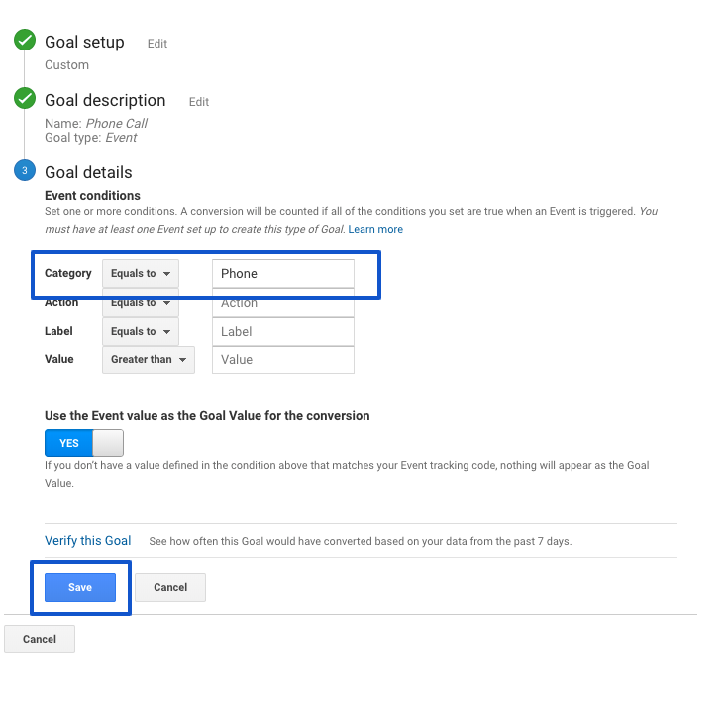Click the Category row label
The height and width of the screenshot is (701, 728).
pyautogui.click(x=67, y=273)
